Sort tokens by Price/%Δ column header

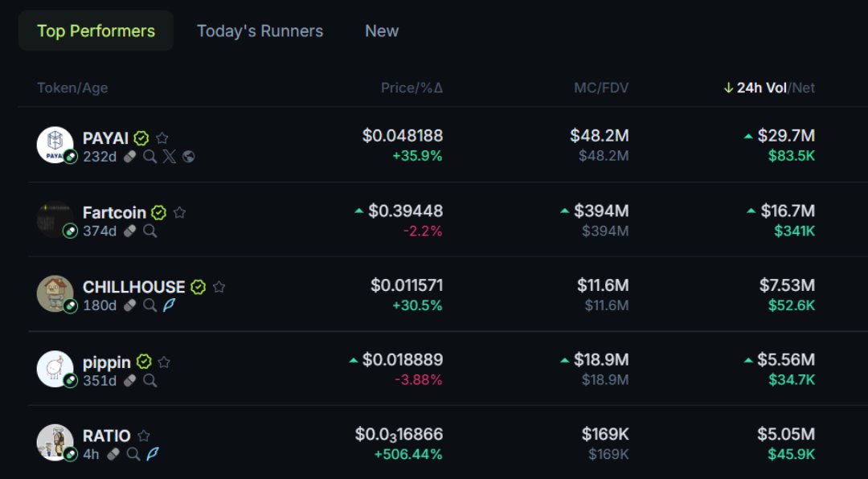(411, 88)
